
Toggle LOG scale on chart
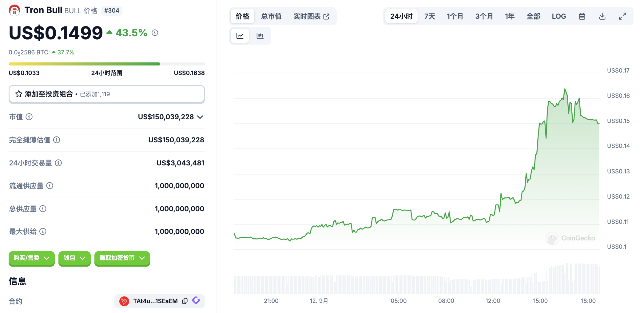[x=559, y=16]
